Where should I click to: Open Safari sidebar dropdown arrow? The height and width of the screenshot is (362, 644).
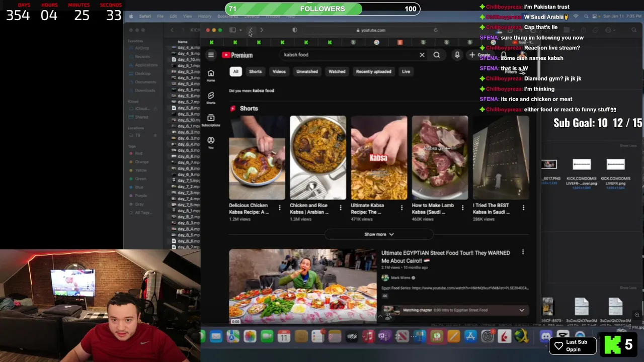coord(240,30)
